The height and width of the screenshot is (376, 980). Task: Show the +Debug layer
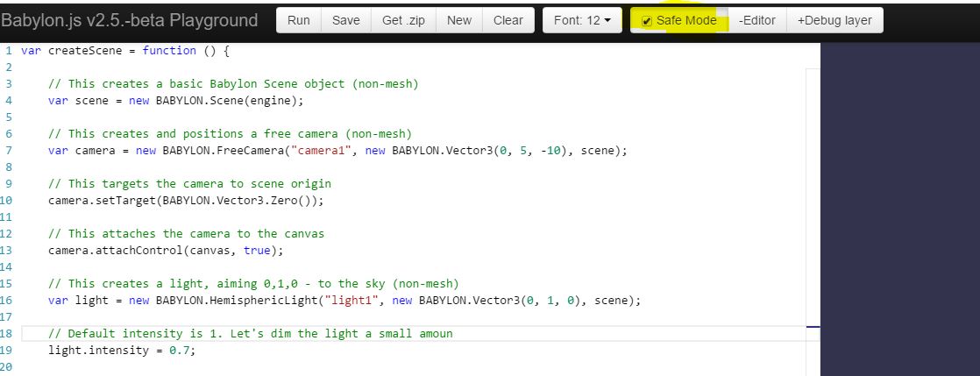click(834, 20)
